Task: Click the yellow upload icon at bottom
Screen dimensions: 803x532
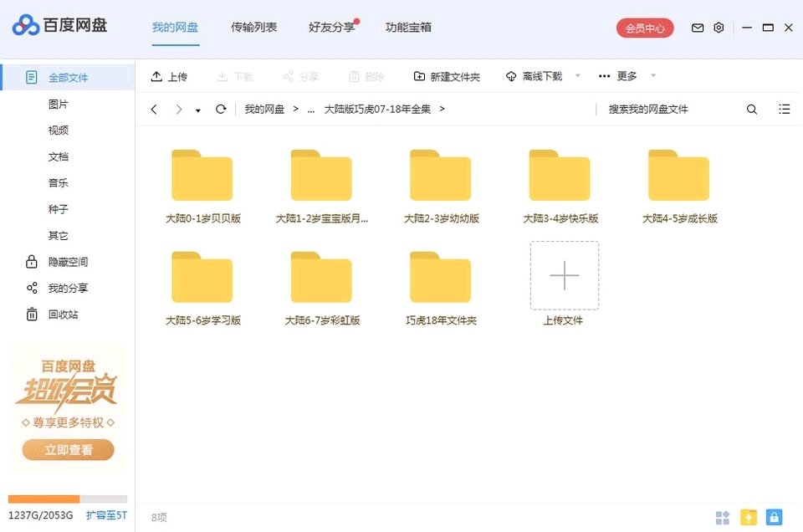Action: (749, 518)
